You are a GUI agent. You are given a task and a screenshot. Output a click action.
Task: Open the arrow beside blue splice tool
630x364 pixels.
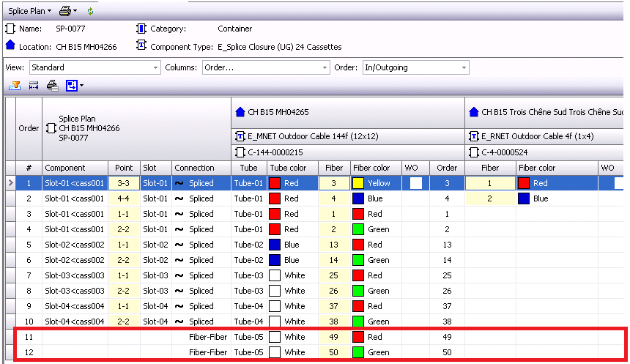point(81,86)
